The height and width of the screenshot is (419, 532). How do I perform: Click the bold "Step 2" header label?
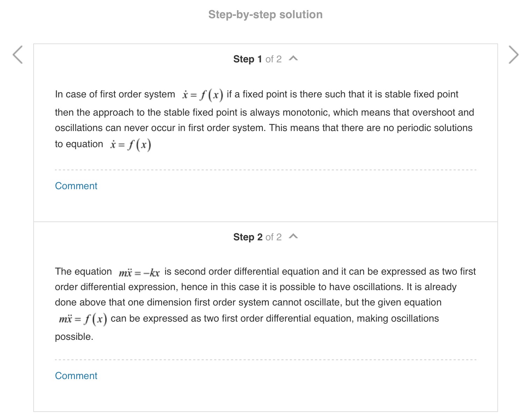point(247,237)
